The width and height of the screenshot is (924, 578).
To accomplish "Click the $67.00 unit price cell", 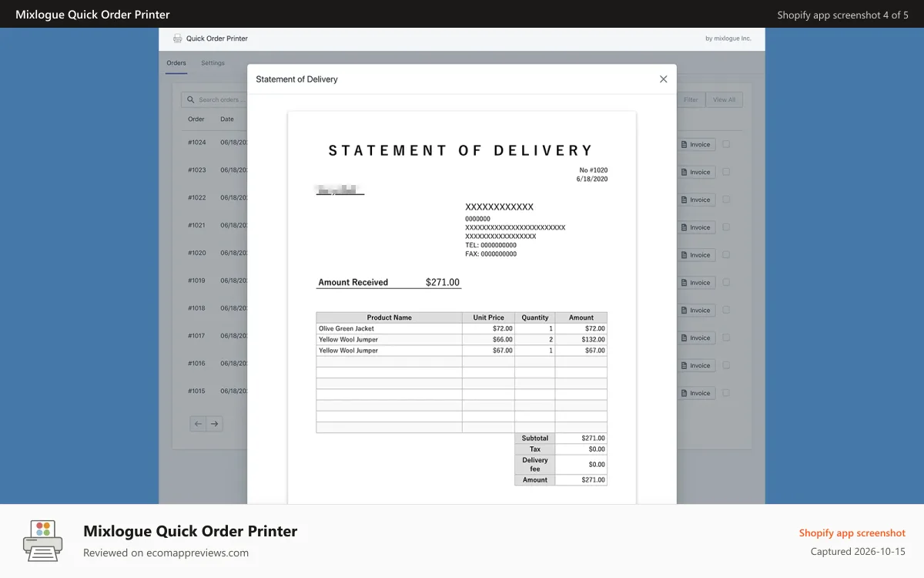I will 488,351.
